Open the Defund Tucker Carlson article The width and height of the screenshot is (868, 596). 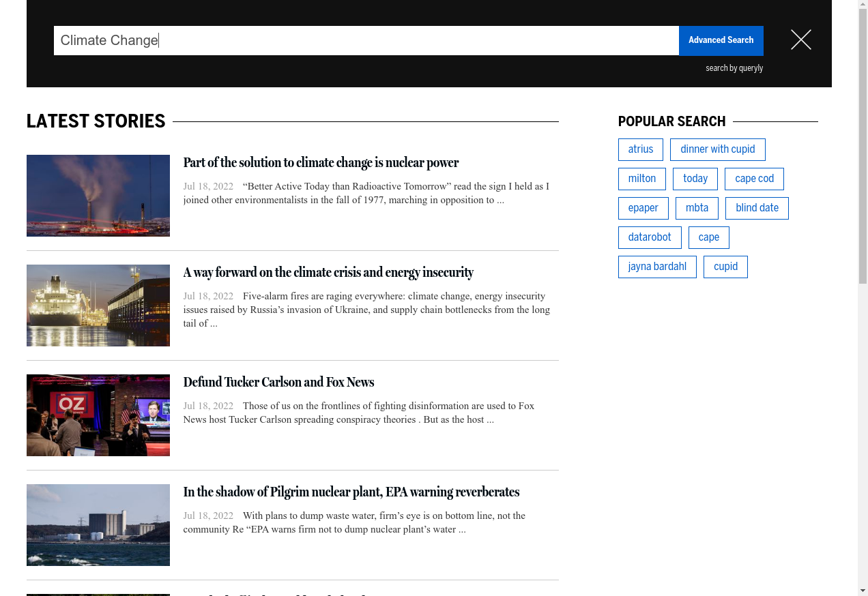278,383
